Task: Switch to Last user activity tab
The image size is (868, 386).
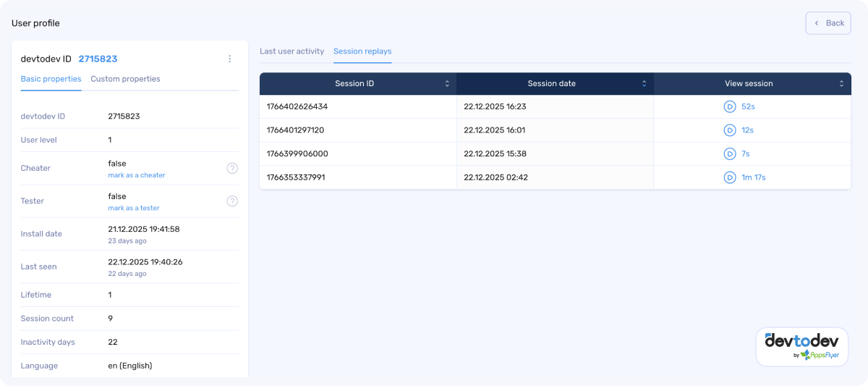Action: point(292,51)
